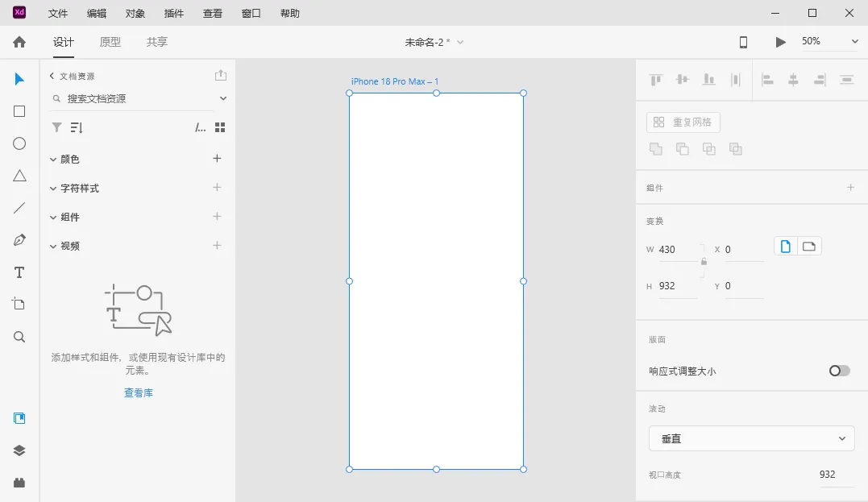Open the 垂直 scrolling dropdown
This screenshot has width=868, height=502.
pos(751,438)
